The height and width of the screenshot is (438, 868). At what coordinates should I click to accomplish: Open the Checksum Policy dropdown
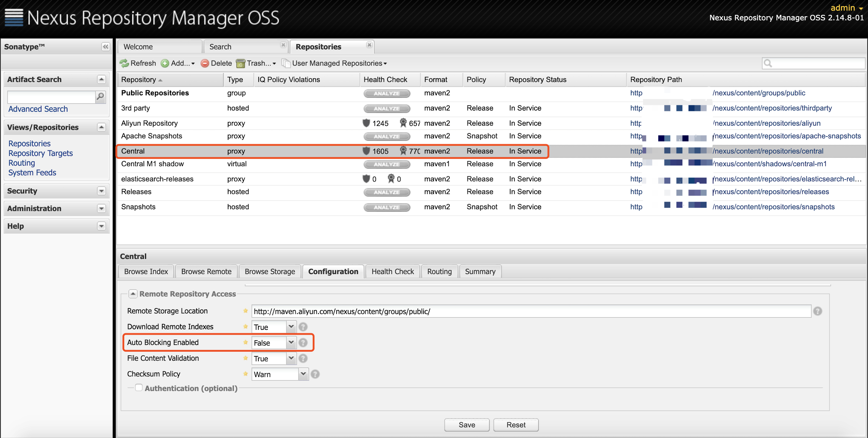point(303,374)
